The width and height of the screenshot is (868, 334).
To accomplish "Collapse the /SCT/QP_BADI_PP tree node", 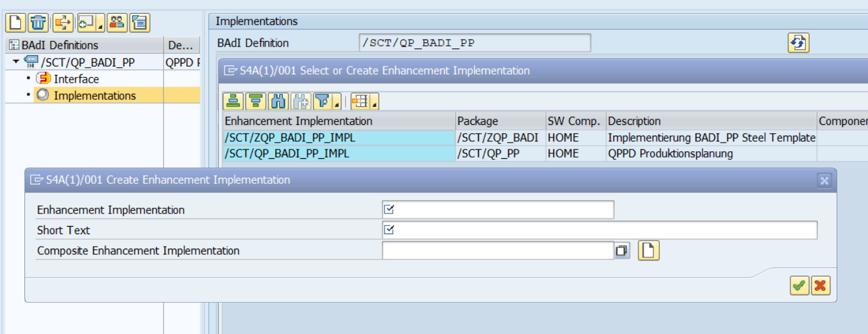I will click(x=16, y=62).
